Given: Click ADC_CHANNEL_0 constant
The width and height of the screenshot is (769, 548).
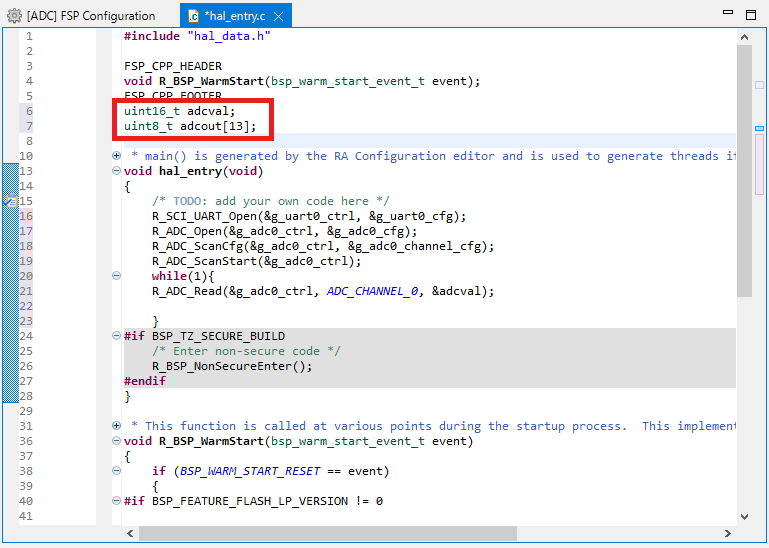Looking at the screenshot, I should click(372, 291).
